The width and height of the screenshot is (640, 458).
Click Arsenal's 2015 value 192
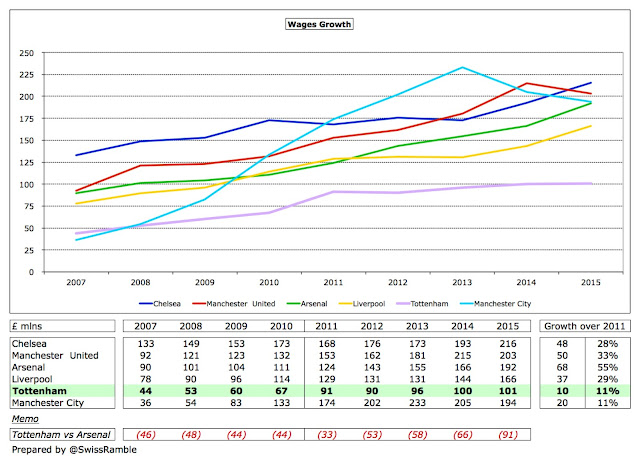point(508,367)
